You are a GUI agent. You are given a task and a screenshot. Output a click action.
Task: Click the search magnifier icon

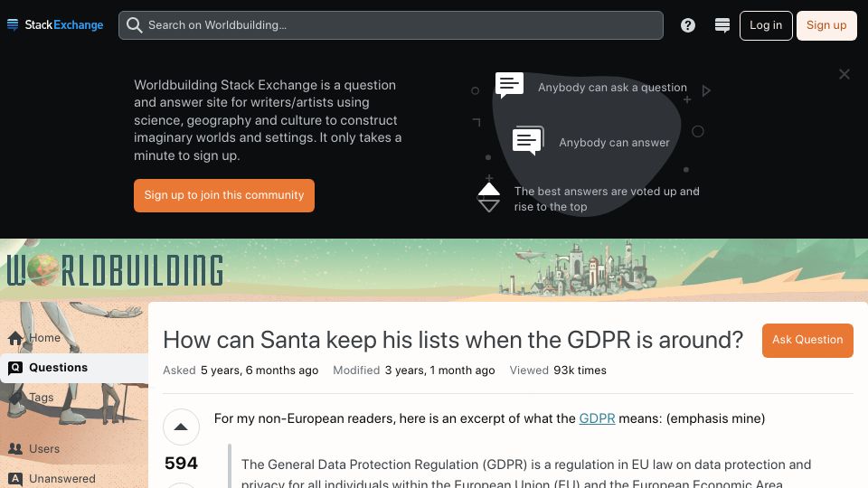[134, 25]
